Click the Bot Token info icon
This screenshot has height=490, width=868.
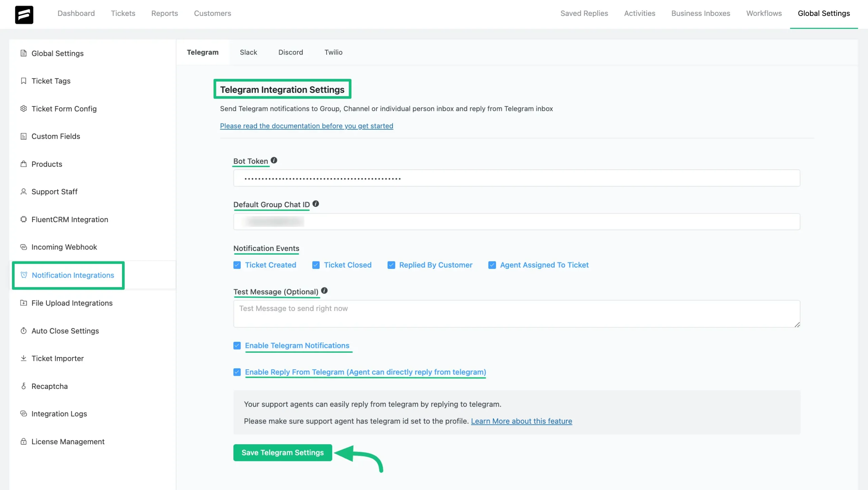[274, 160]
